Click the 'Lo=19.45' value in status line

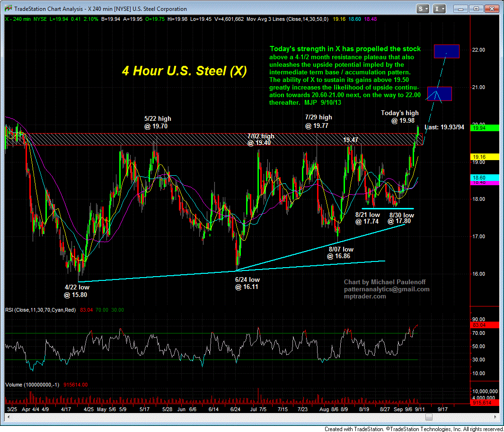(x=201, y=19)
